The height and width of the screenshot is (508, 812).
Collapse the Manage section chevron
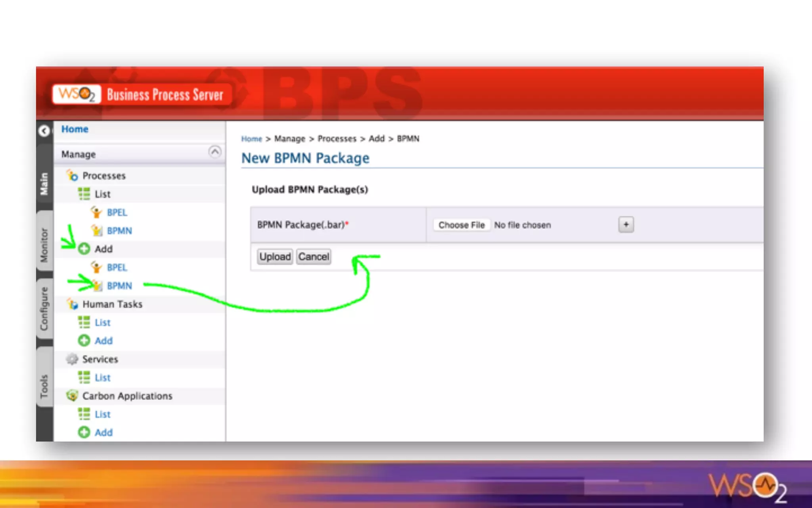coord(214,152)
